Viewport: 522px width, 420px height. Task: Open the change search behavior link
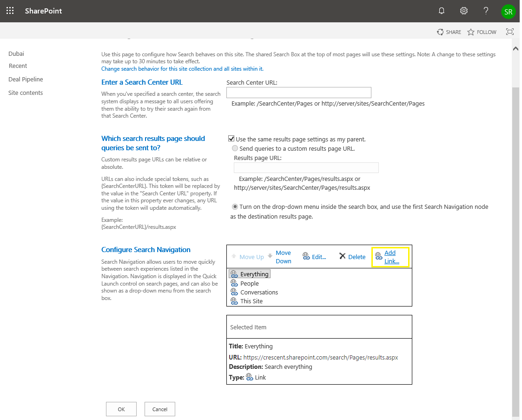[182, 68]
